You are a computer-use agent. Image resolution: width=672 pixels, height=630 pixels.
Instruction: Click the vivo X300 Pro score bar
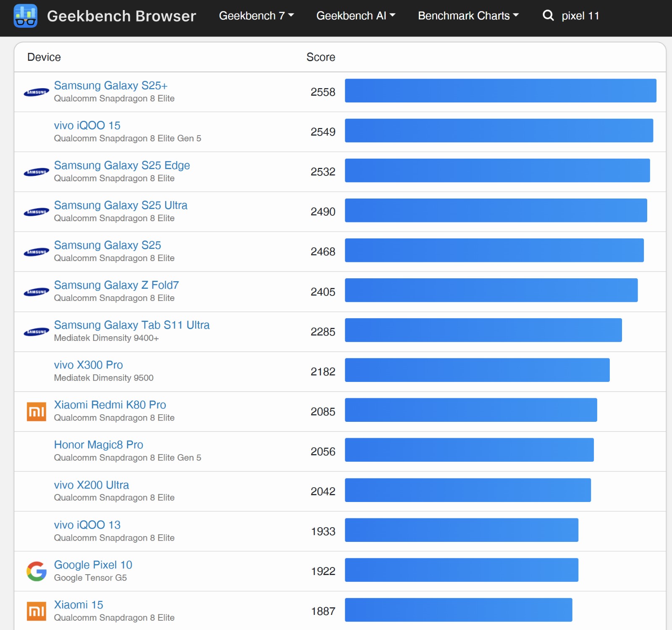tap(477, 370)
